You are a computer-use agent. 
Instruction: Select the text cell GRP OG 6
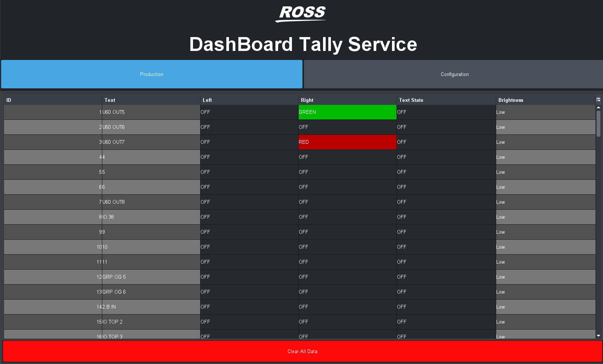(151, 292)
